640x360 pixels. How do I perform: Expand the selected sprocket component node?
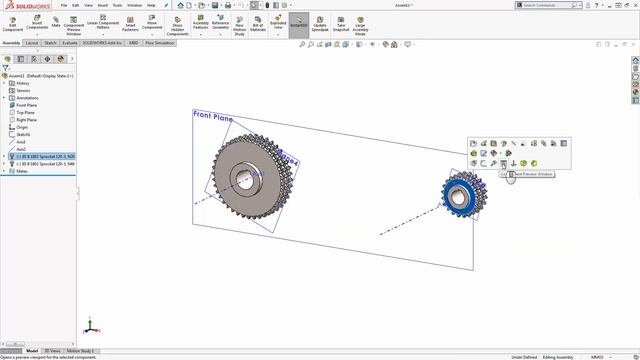click(4, 157)
